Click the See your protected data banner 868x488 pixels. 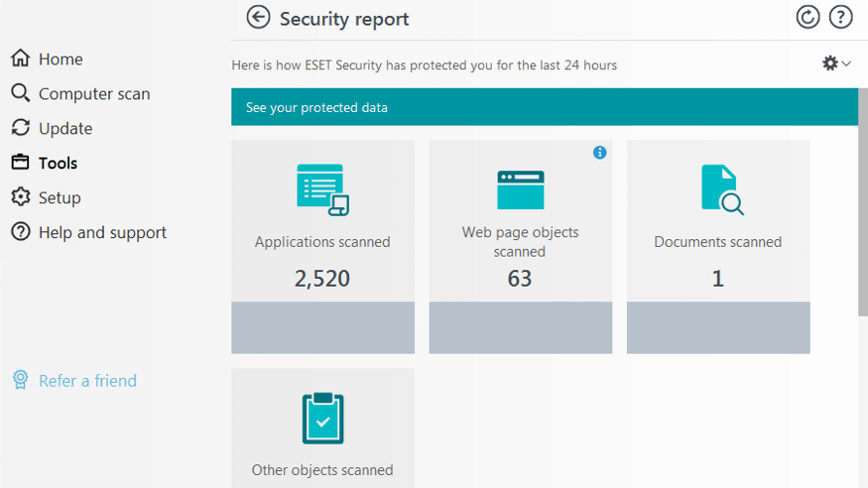point(544,107)
